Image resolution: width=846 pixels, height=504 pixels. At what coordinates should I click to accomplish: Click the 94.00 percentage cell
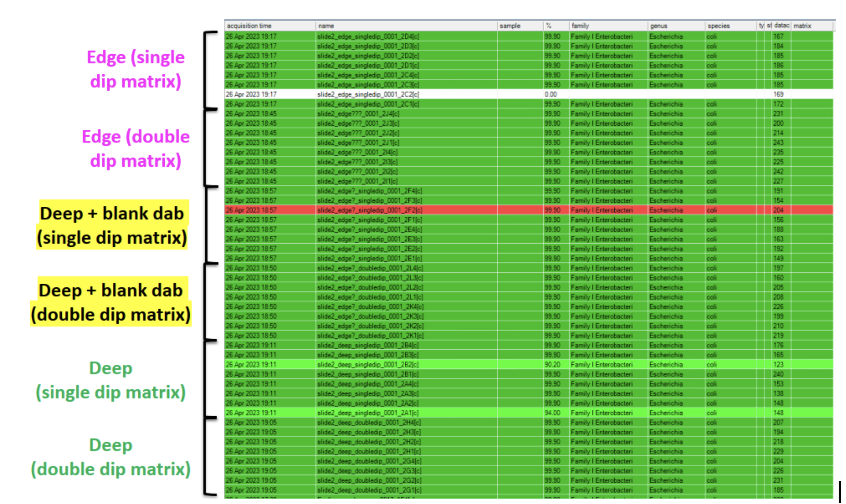click(556, 413)
